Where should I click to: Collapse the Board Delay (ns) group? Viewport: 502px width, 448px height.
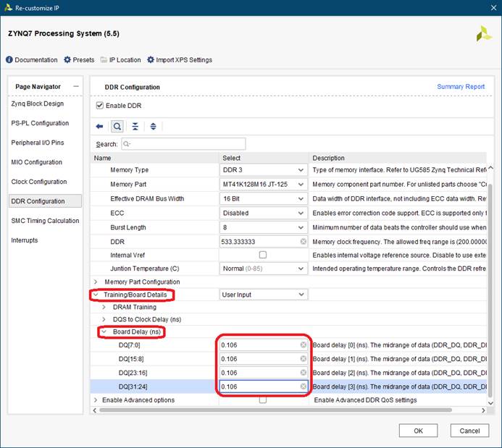click(105, 332)
